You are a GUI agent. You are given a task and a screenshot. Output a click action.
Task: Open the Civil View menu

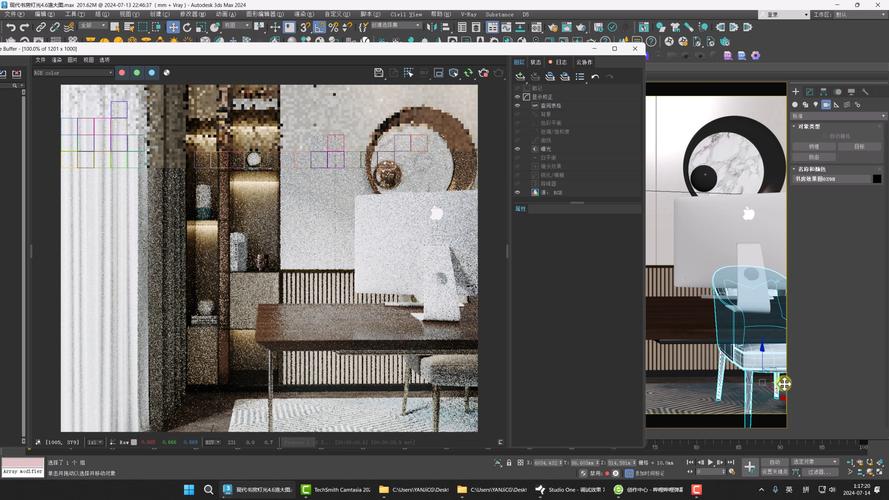coord(406,14)
